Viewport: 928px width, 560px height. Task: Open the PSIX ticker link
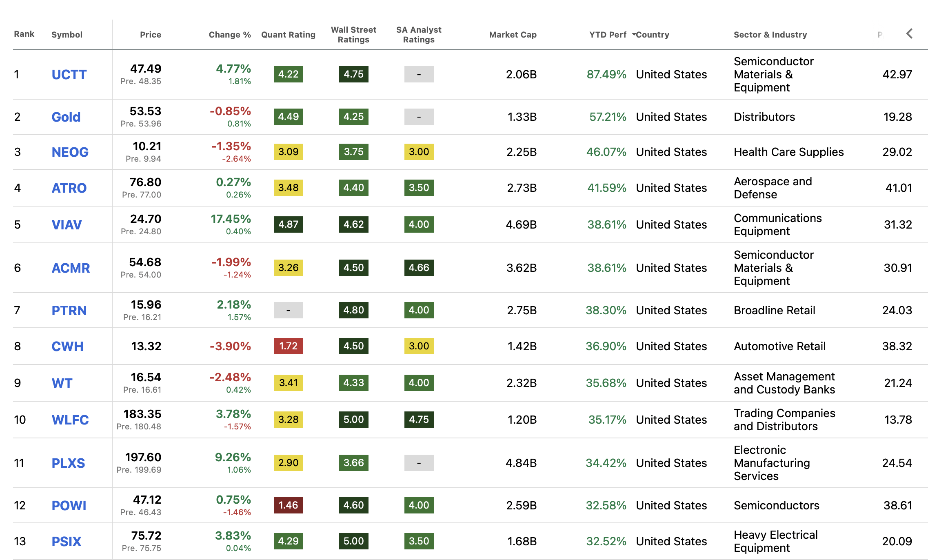pyautogui.click(x=66, y=542)
